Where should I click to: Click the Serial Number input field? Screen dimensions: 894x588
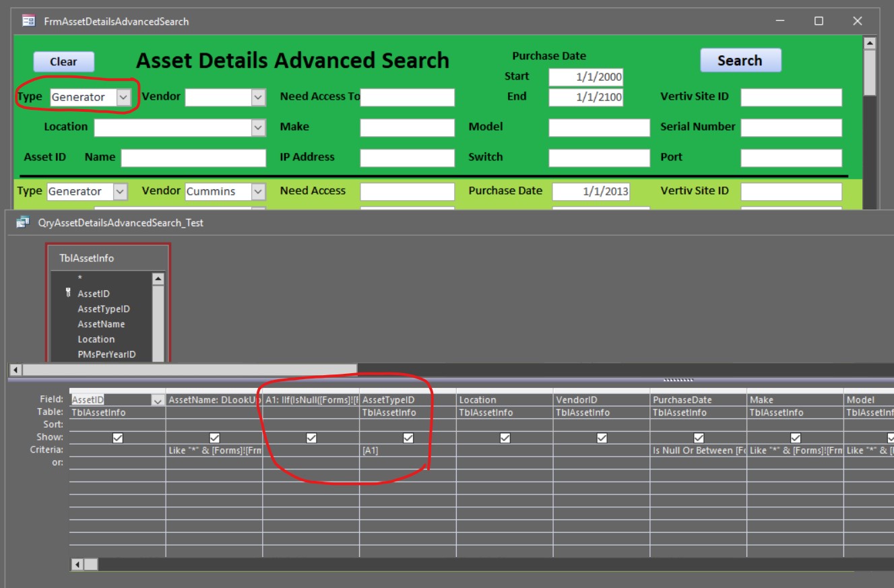point(791,127)
